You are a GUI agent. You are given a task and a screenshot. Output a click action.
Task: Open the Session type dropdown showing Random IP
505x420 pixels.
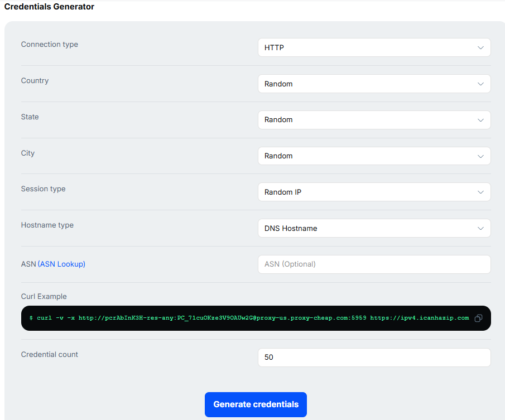coord(374,192)
